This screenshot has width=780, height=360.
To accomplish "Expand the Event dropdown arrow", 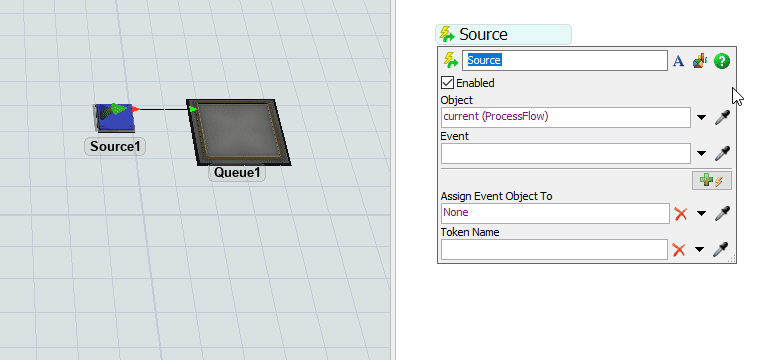I will click(701, 154).
